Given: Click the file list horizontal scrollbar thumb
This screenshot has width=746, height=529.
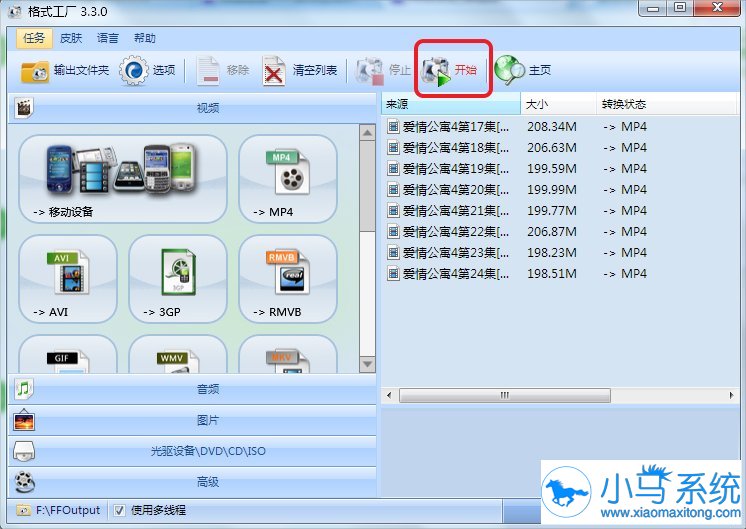Looking at the screenshot, I should [504, 395].
